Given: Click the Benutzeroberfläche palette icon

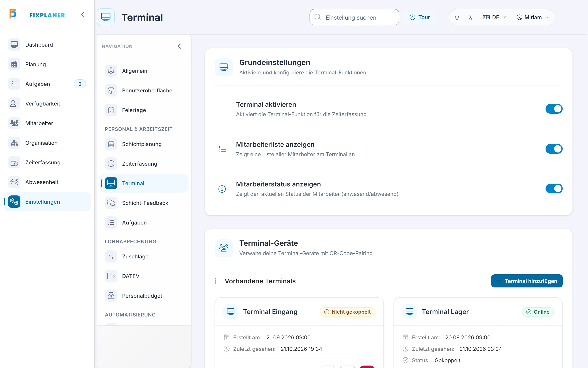Looking at the screenshot, I should click(x=111, y=91).
